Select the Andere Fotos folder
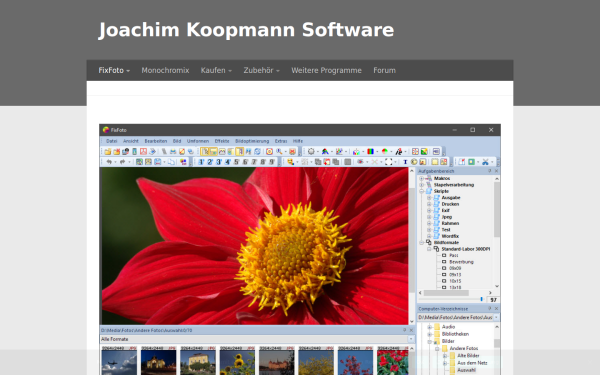The height and width of the screenshot is (375, 600). [464, 348]
